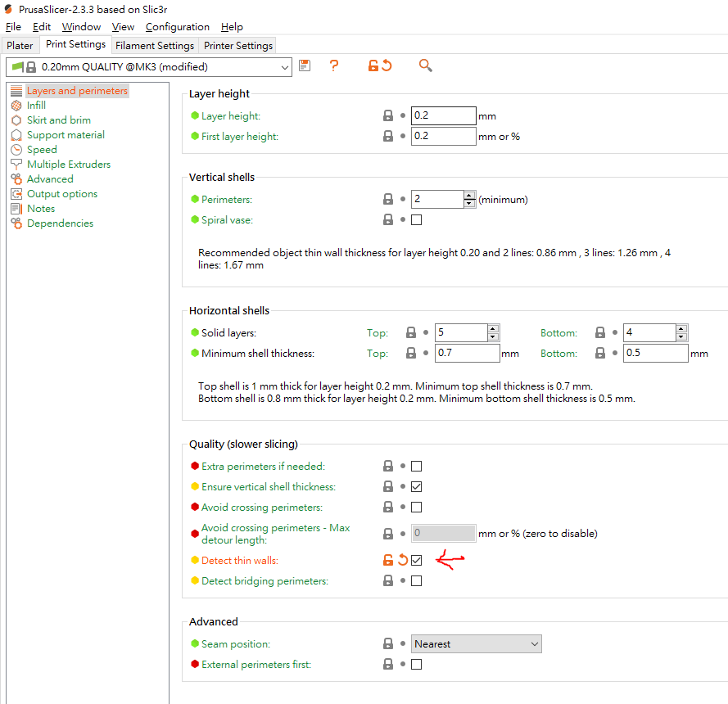This screenshot has height=704, width=728.
Task: Open the Output options page
Action: pyautogui.click(x=62, y=194)
